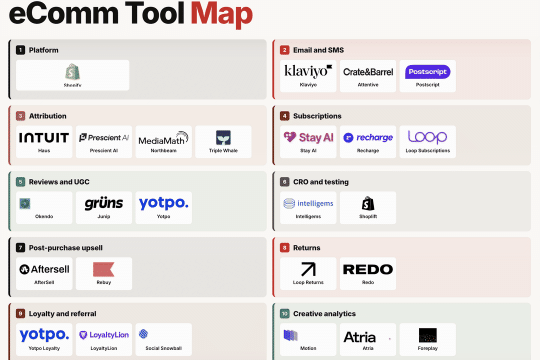Image resolution: width=540 pixels, height=360 pixels.
Task: Click the Stay AI heart logo
Action: [x=308, y=137]
